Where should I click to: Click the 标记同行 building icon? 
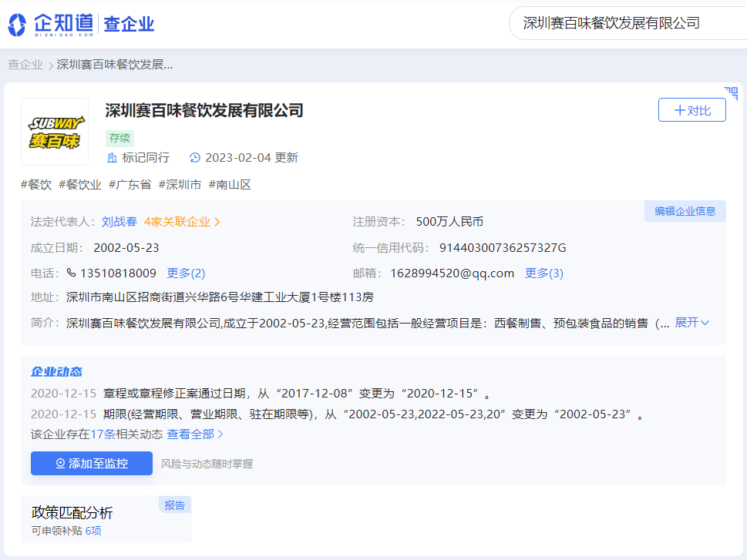click(x=112, y=158)
